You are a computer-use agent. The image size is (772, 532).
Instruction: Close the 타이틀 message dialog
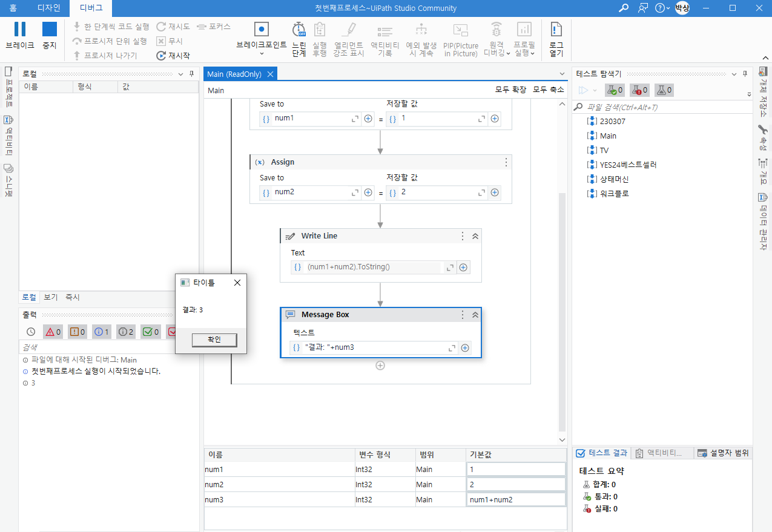237,283
